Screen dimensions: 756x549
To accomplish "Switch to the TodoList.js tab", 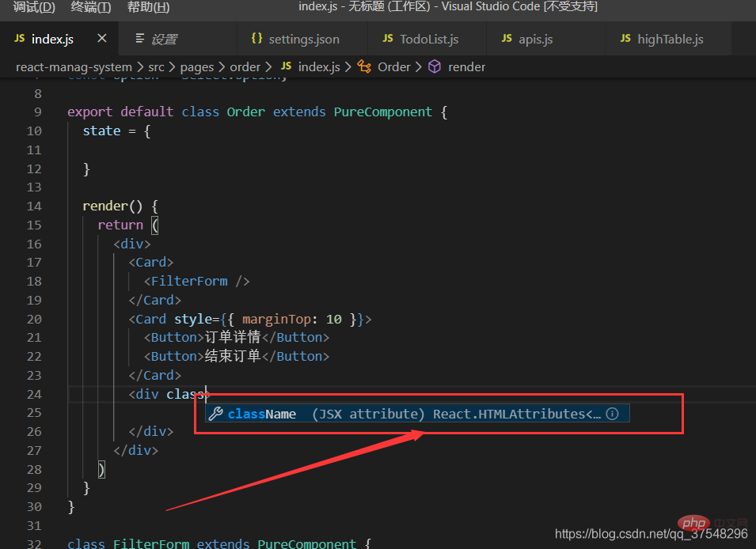I will tap(429, 39).
